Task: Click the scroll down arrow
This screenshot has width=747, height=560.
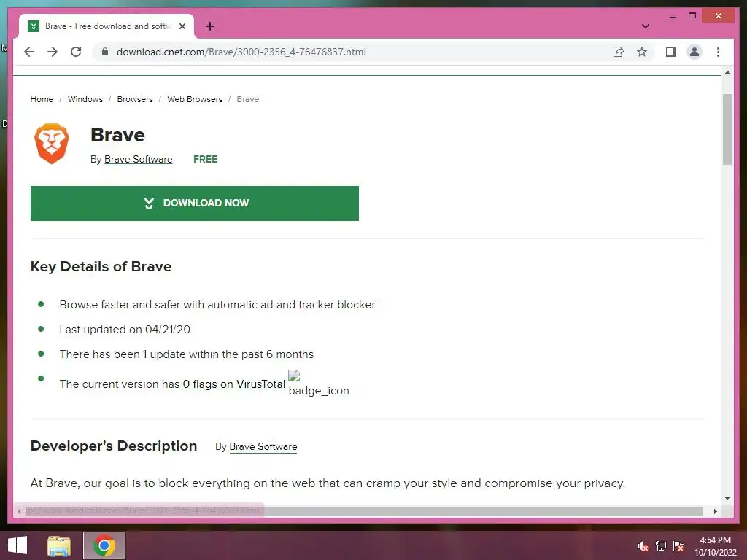Action: (727, 499)
